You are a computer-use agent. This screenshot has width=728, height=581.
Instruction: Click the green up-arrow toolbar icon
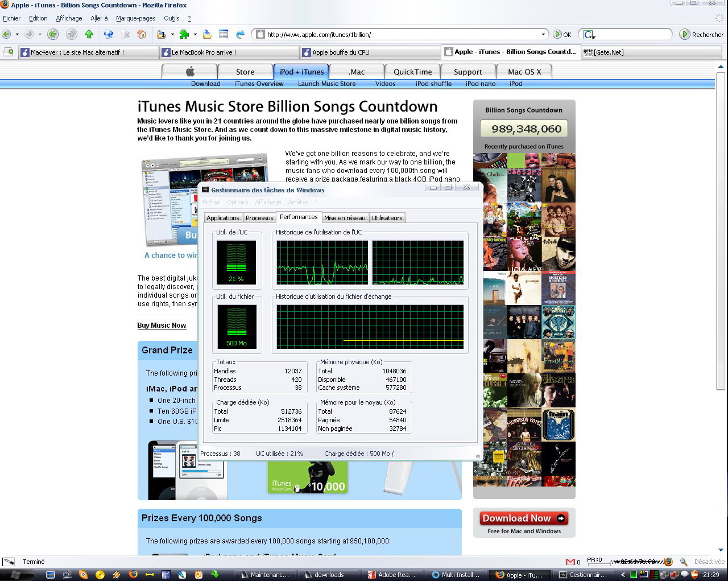89,34
